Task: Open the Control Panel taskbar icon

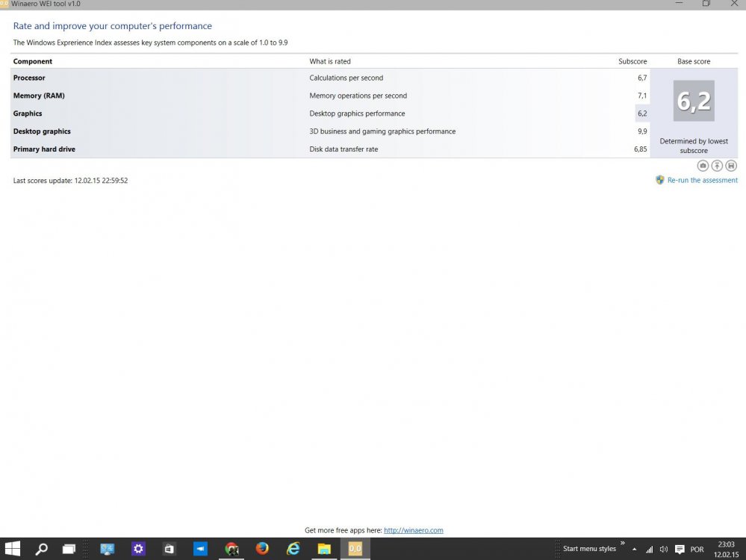Action: point(107,549)
